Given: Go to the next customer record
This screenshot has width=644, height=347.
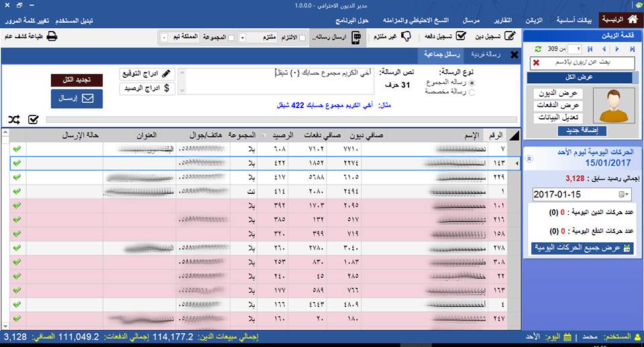Looking at the screenshot, I should point(617,49).
